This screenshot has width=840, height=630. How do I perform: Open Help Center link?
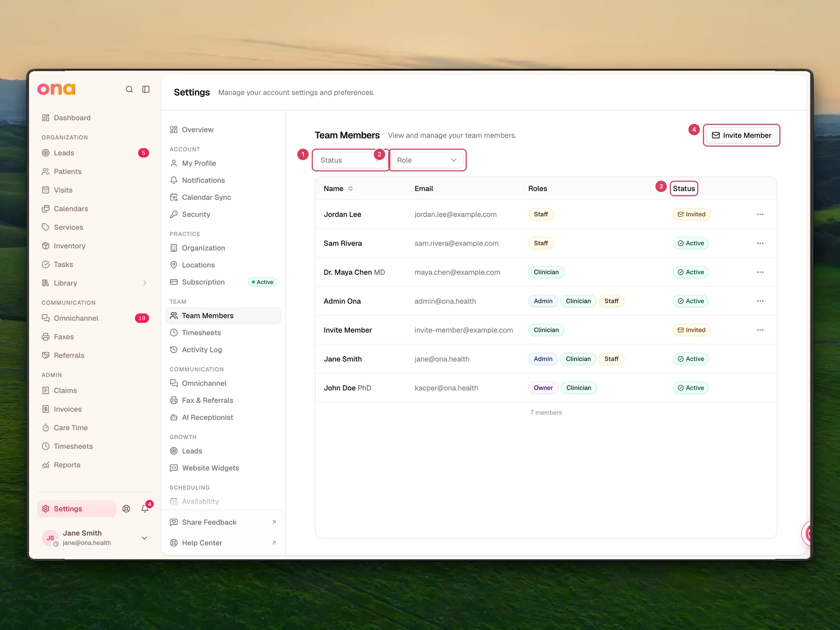202,543
